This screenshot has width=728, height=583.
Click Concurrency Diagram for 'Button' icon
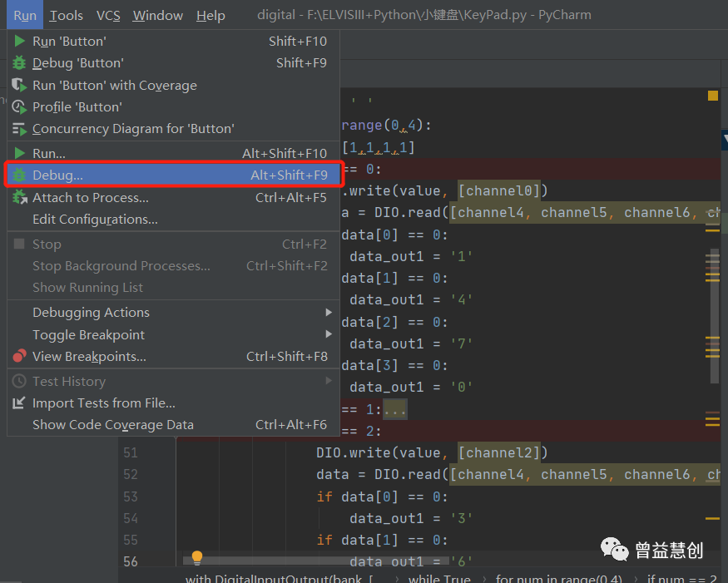pos(19,129)
